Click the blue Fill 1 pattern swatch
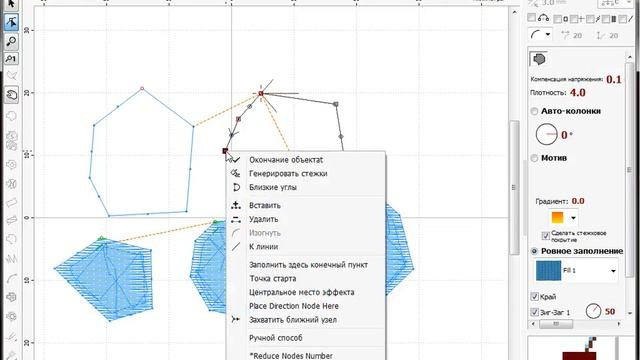640x360 pixels. point(548,271)
